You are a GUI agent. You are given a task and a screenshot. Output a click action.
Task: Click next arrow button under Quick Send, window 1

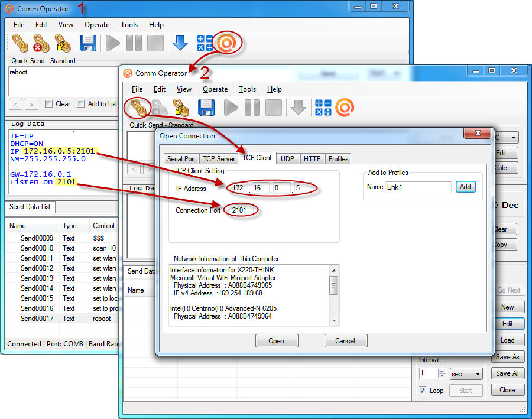[x=31, y=105]
